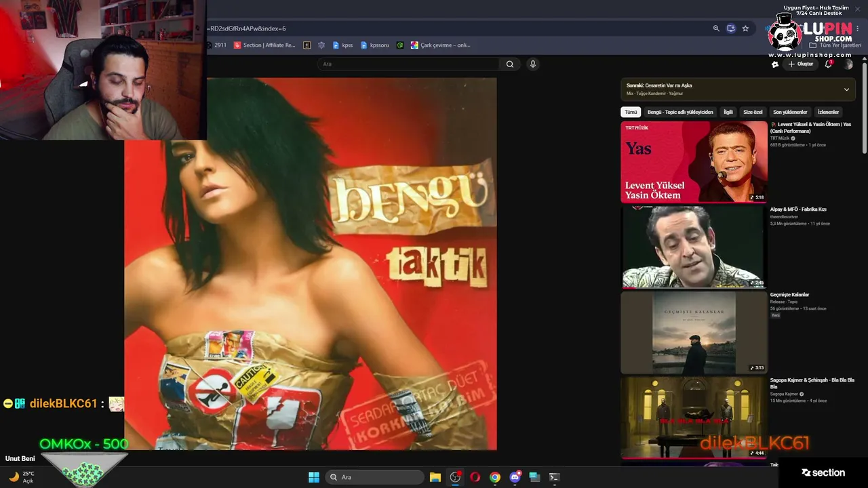Click the Levent Yüksel & Yasin Öktem video title
Image resolution: width=868 pixels, height=488 pixels.
tap(810, 127)
